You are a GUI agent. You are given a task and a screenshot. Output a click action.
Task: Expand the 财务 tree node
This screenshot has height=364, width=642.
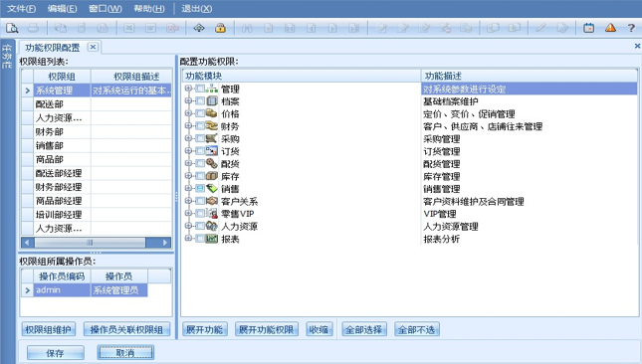tap(188, 125)
